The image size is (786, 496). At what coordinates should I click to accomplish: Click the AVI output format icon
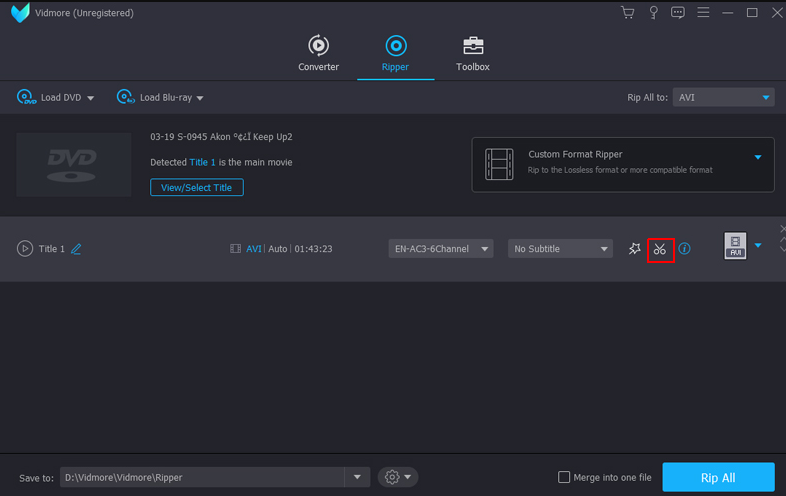pos(736,246)
